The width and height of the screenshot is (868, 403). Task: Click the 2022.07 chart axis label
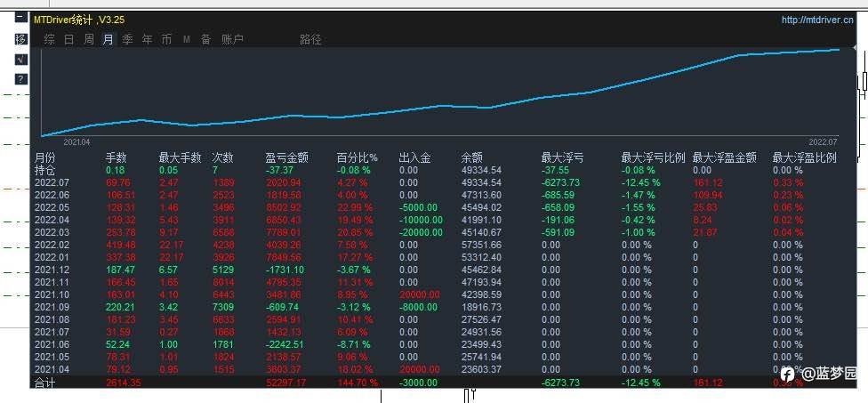(x=823, y=141)
